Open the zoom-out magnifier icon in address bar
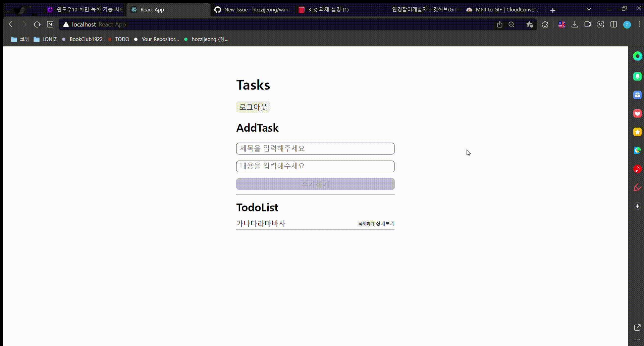Screen dimensions: 644x346 [512, 24]
